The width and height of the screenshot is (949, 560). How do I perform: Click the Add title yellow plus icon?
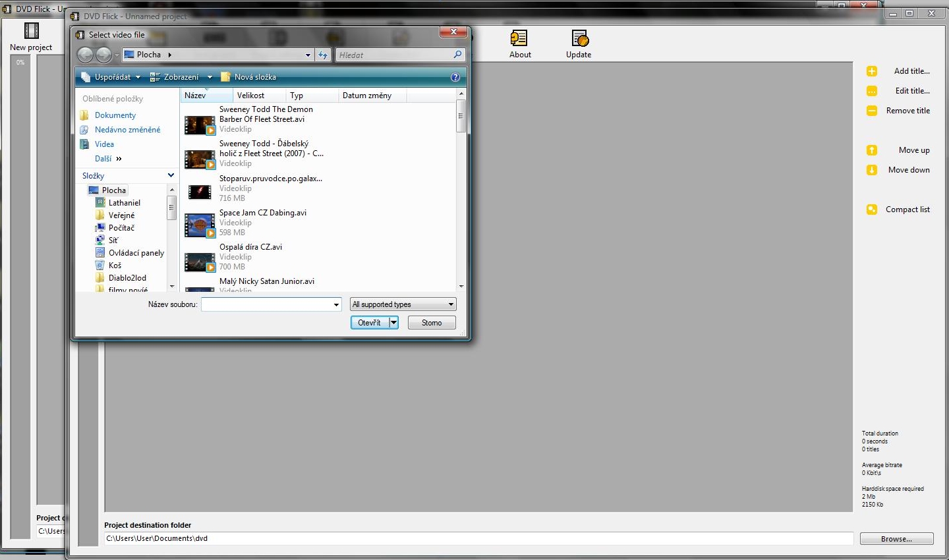[x=872, y=71]
